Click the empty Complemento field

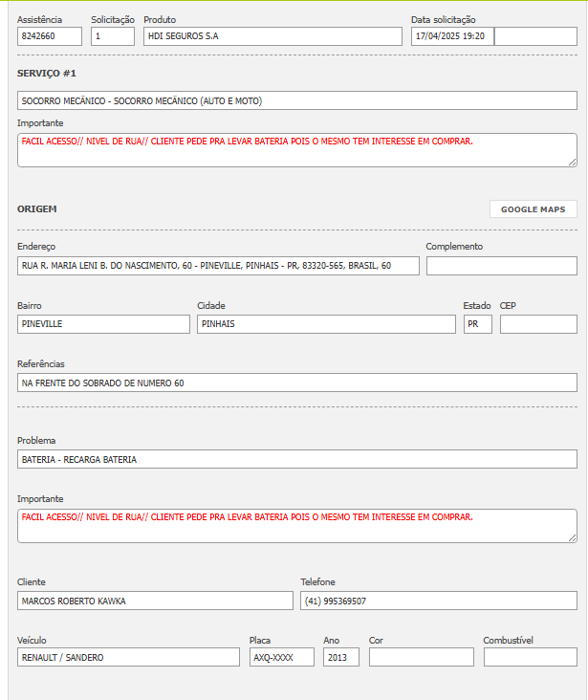coord(501,266)
